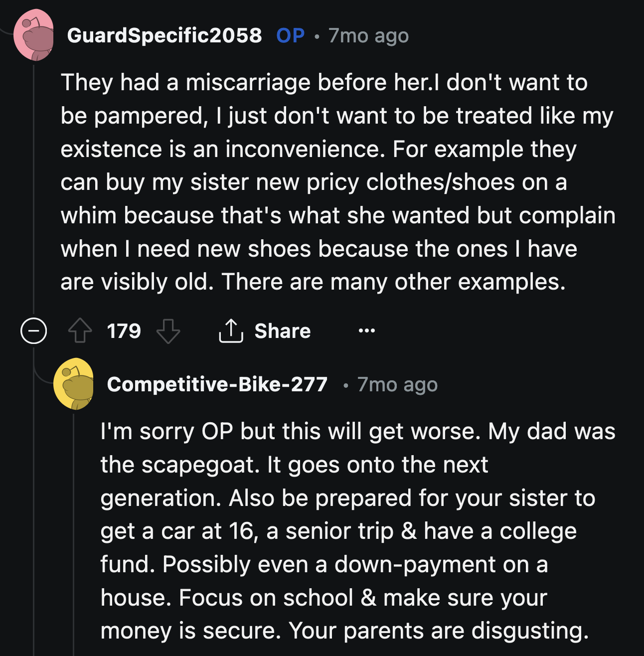
Task: Select the 7mo ago timestamp on the reply
Action: pyautogui.click(x=397, y=384)
